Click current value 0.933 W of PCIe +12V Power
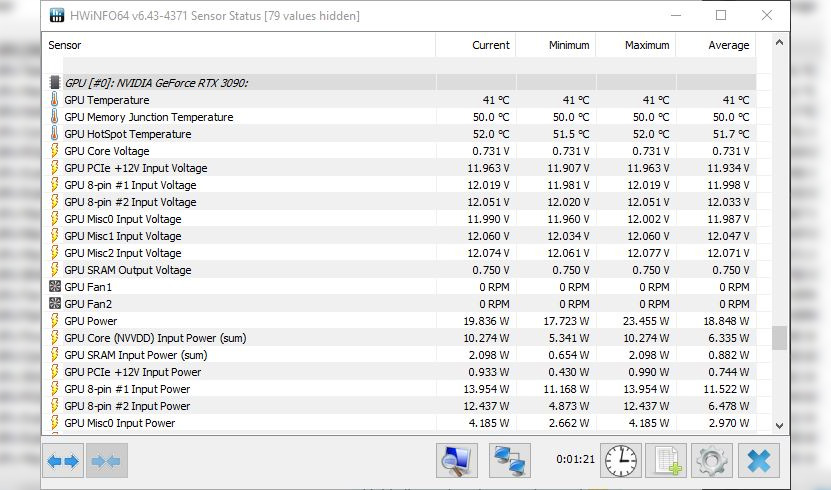This screenshot has height=490, width=831. [489, 372]
